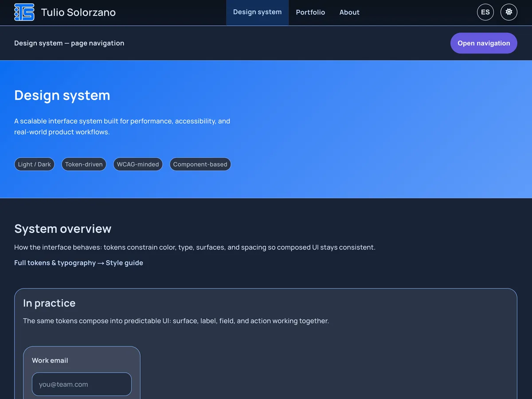
Task: Click the you@team.com placeholder field
Action: (81, 384)
